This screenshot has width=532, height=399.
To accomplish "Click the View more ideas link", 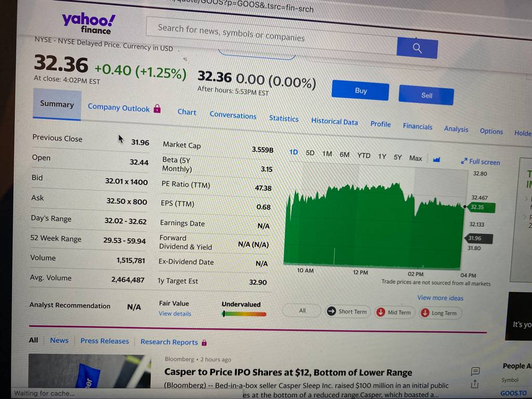I will click(x=440, y=298).
